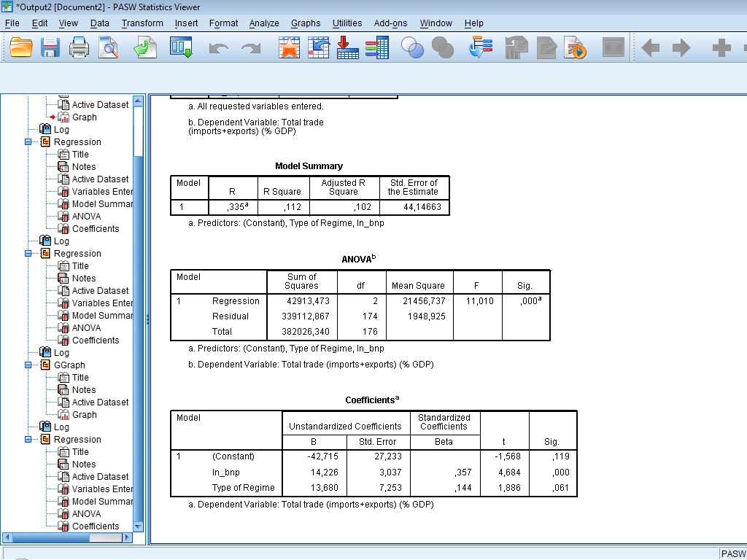Click the Variables icon in toolbar

point(376,48)
